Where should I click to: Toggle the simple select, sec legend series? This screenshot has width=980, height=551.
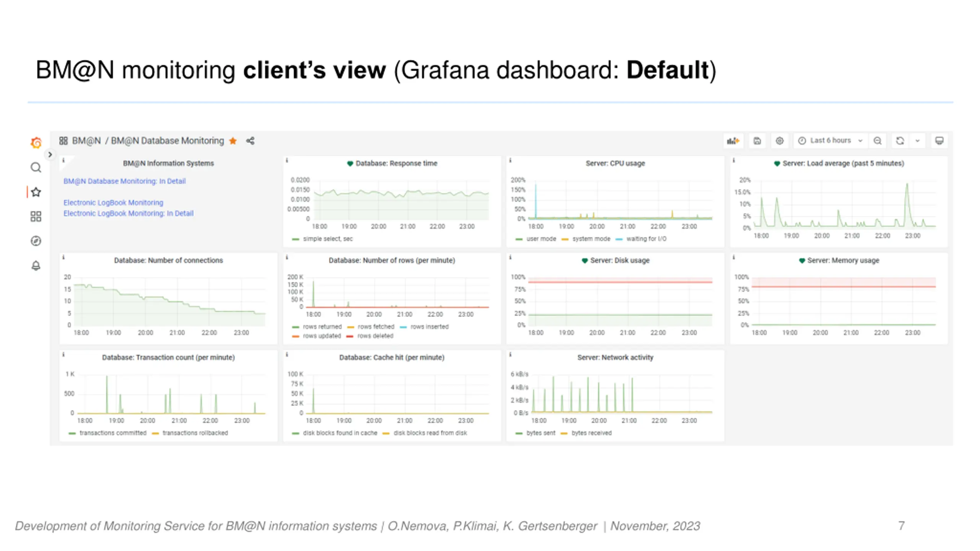pyautogui.click(x=328, y=239)
